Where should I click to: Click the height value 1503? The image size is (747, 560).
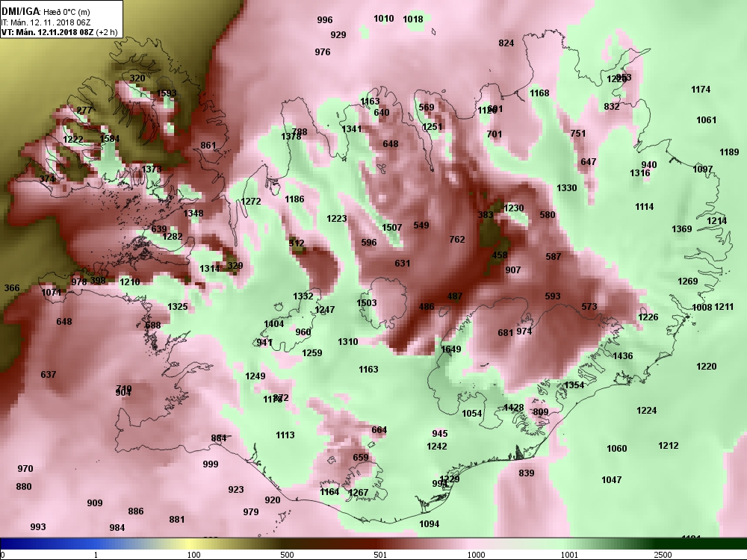(x=366, y=303)
